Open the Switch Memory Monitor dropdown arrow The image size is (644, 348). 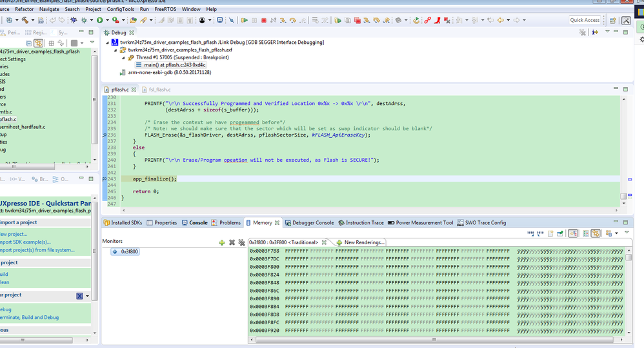coord(617,233)
